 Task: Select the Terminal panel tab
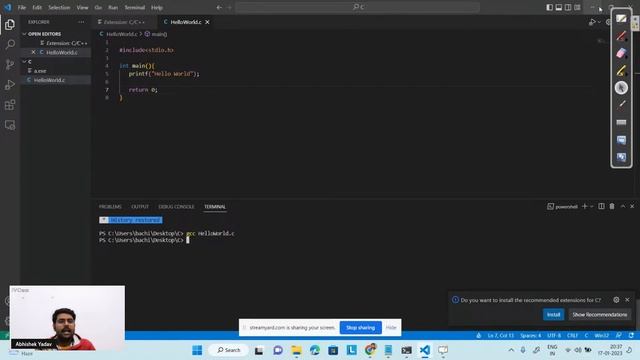215,207
